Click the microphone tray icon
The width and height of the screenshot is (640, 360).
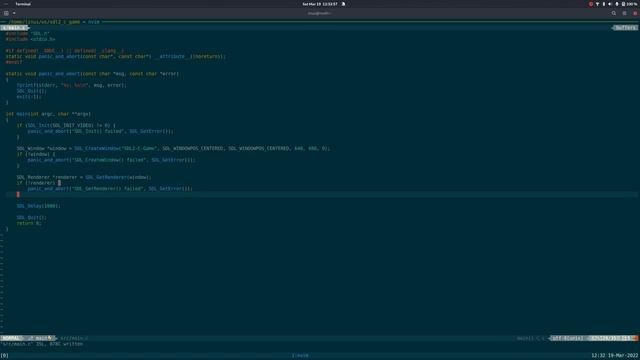[x=617, y=4]
